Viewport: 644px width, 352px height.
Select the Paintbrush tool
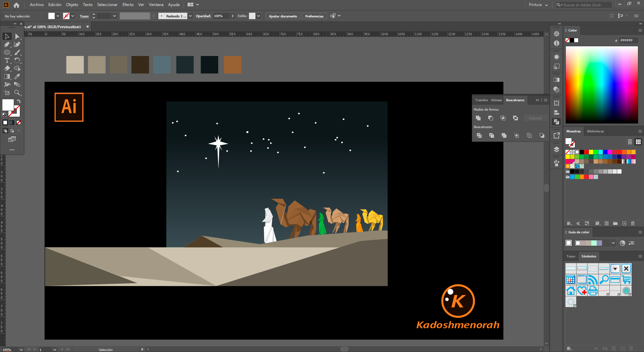click(x=17, y=52)
